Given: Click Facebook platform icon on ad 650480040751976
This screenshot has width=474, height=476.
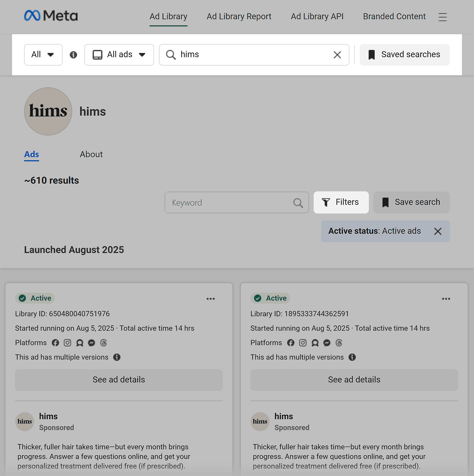Looking at the screenshot, I should tap(55, 343).
